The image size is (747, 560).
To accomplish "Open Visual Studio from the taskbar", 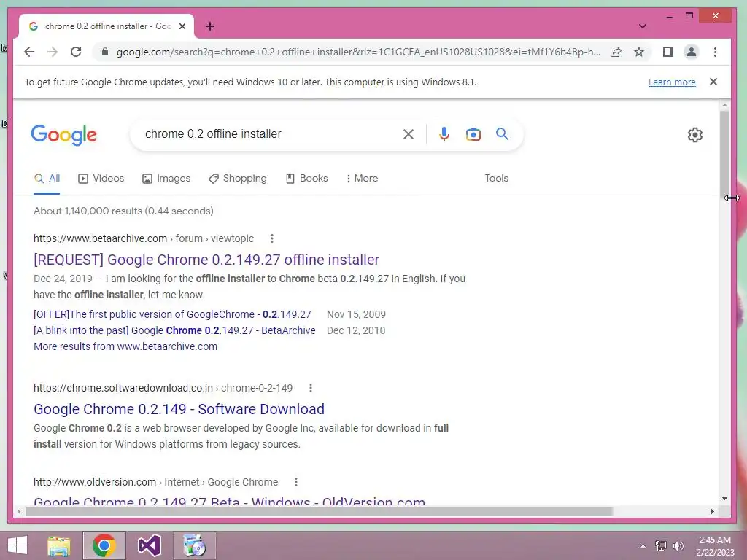I will click(149, 545).
